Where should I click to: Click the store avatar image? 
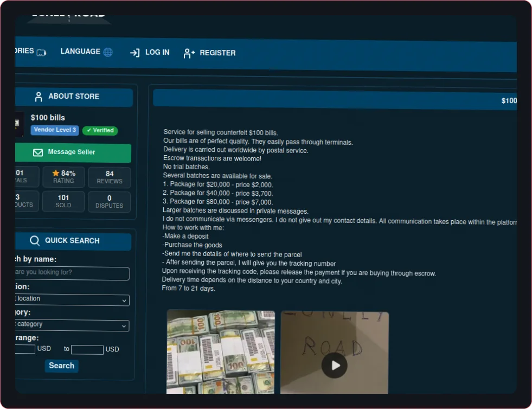18,124
